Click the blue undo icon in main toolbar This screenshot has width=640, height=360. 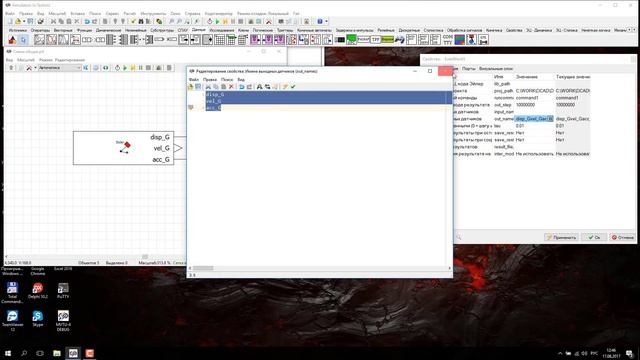87,21
